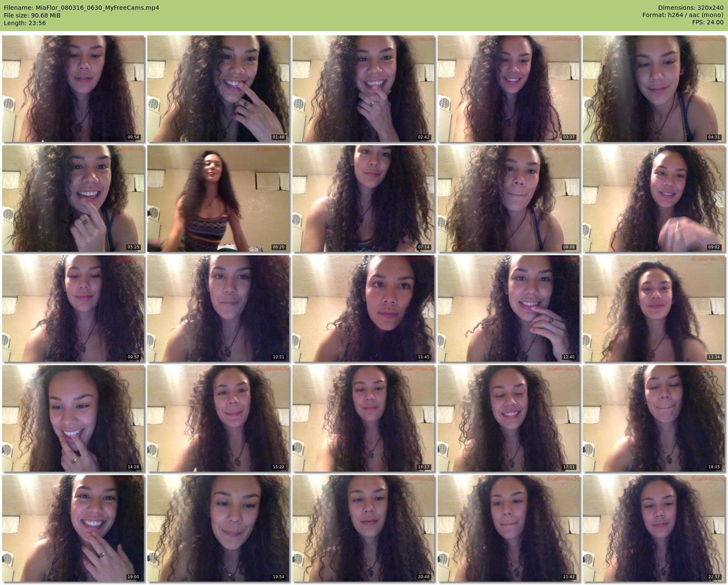Viewport: 728px width, 585px height.
Task: Open the frame timestamped 19:54
Action: [218, 528]
